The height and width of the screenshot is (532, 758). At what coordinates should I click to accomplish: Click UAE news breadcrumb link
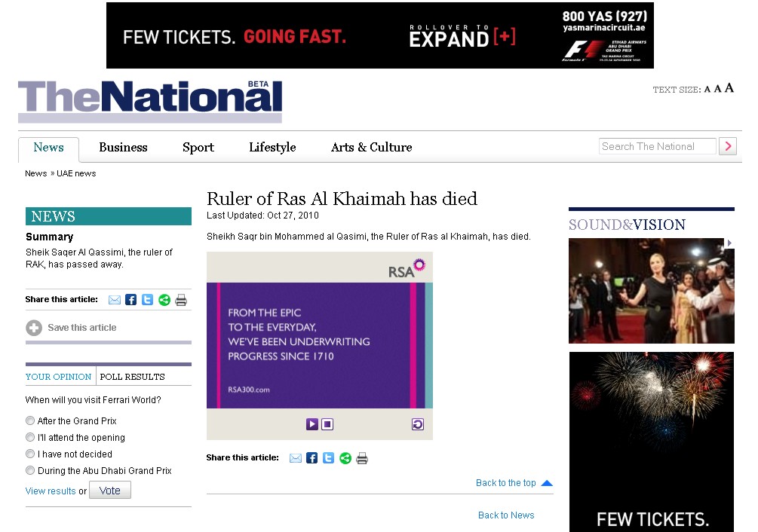76,173
